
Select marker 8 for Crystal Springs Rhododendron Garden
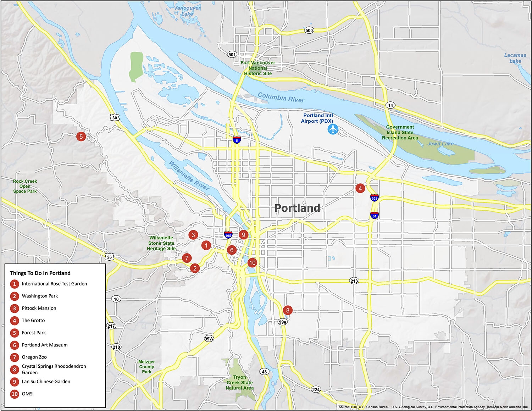pyautogui.click(x=288, y=309)
